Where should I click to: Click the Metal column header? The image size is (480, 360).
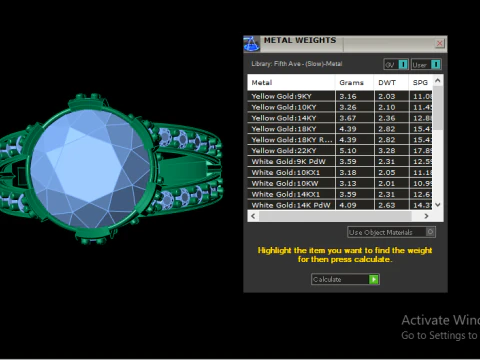point(291,82)
